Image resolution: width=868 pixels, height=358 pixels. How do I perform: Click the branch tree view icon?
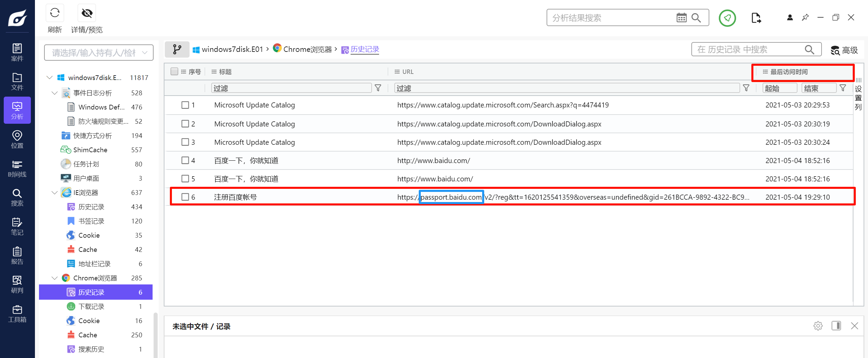pos(177,49)
